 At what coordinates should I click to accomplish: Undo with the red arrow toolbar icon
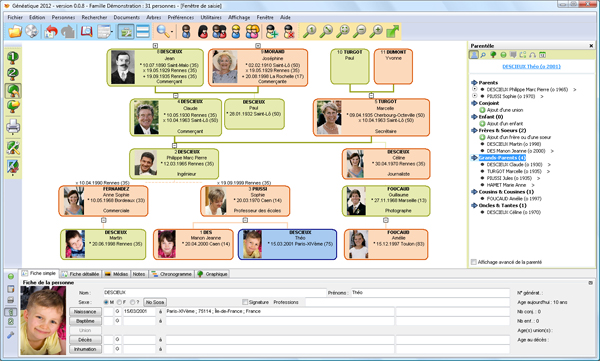[51, 31]
